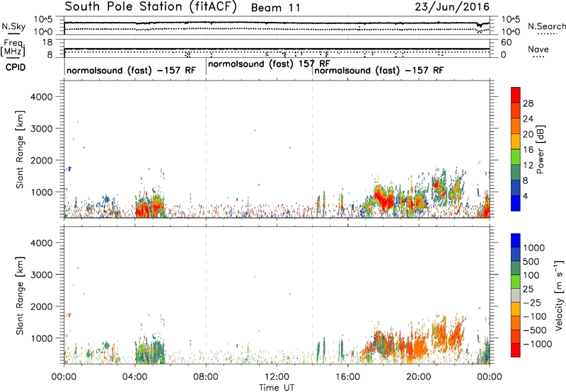
Task: Click the Velocity panel 'Slant Range [km]' label
Action: pyautogui.click(x=20, y=296)
